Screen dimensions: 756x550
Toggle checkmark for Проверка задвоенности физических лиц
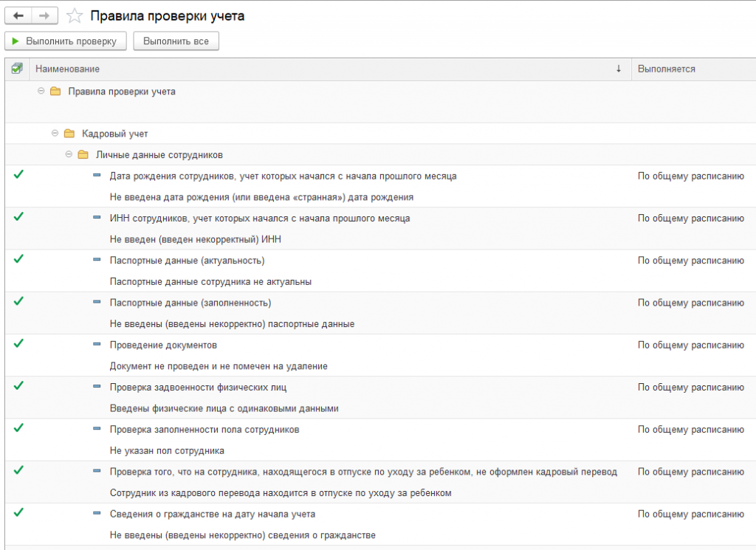point(18,385)
